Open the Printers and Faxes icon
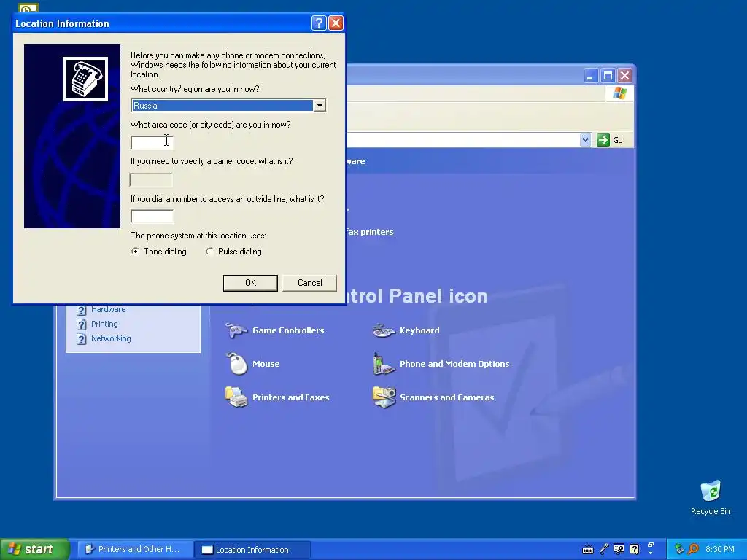747x560 pixels. click(x=236, y=397)
